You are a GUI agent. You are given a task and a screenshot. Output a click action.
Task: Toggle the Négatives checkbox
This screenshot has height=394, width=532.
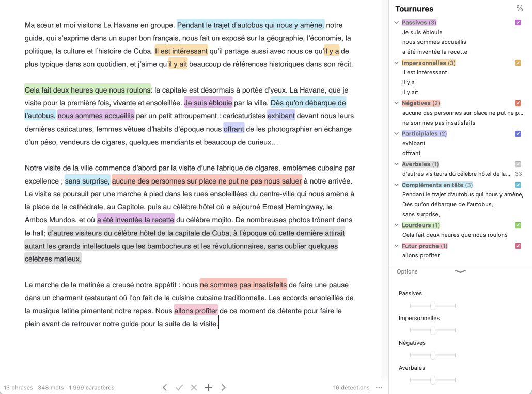click(518, 103)
